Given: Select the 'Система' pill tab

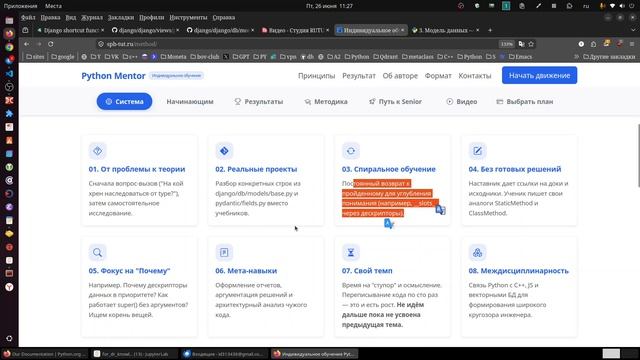Looking at the screenshot, I should point(124,101).
